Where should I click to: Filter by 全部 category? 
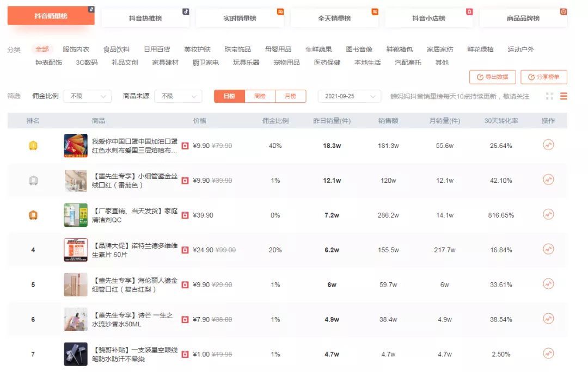42,49
